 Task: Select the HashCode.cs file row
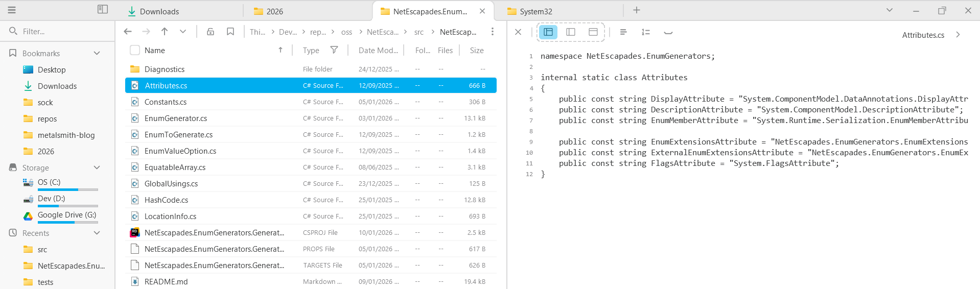click(x=311, y=200)
